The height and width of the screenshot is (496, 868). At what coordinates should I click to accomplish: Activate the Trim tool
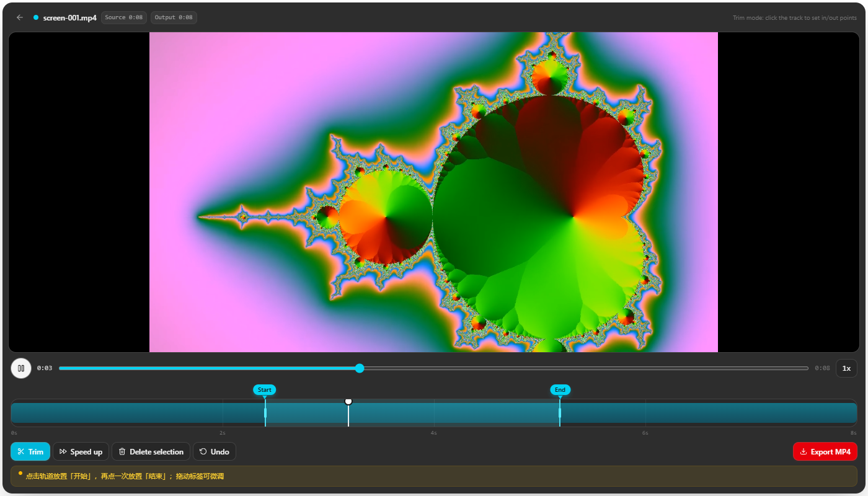tap(30, 451)
